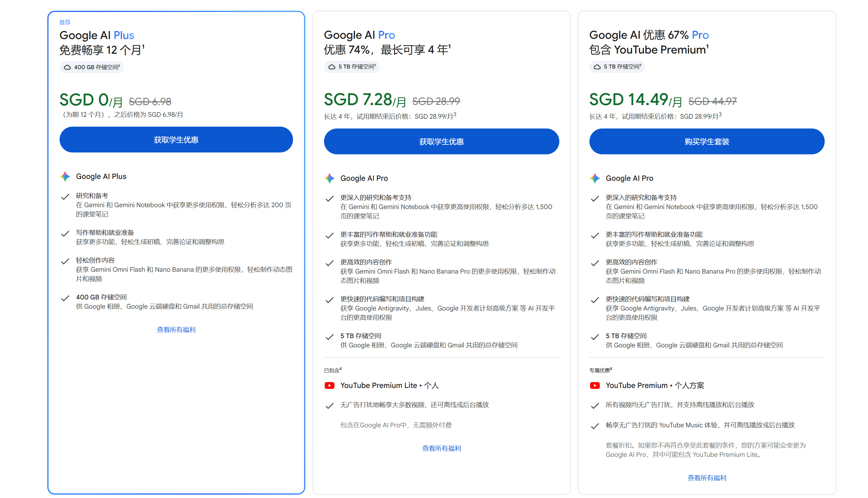Click the Gemini spark icon in right card's Google AI Pro
The height and width of the screenshot is (498, 868).
click(595, 178)
